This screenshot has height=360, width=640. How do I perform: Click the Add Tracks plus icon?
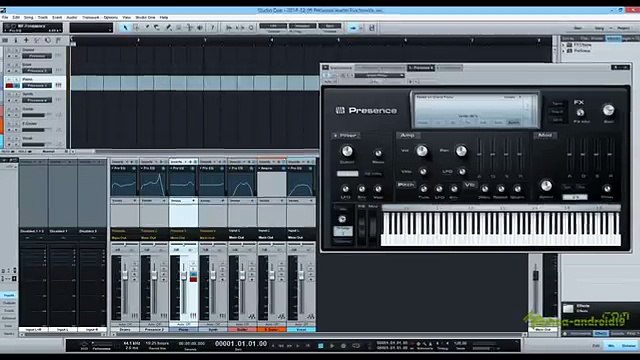click(x=26, y=40)
